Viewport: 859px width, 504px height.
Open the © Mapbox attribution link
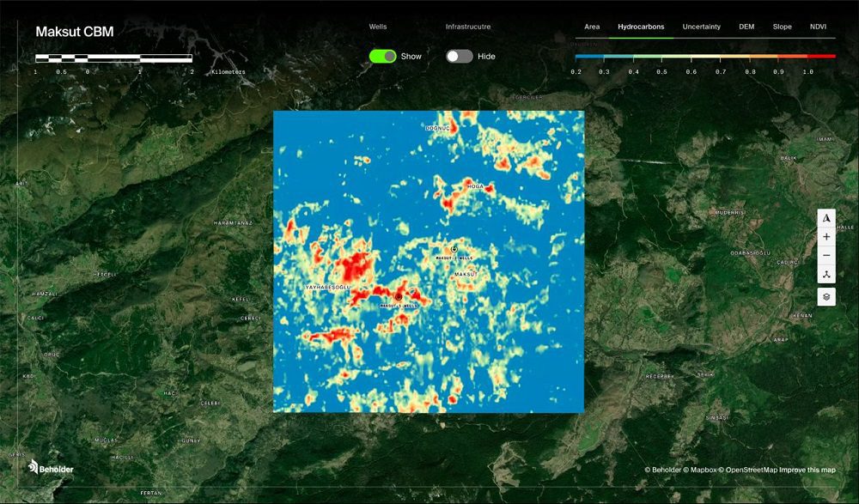[700, 470]
